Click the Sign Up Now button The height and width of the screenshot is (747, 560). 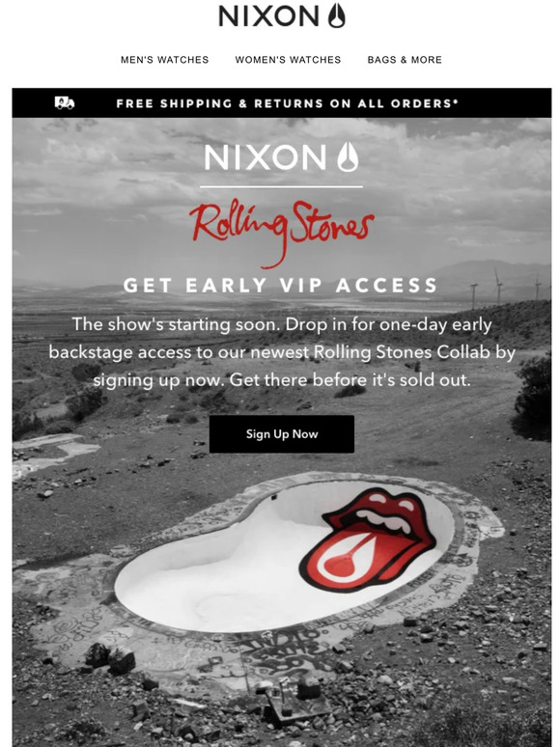pos(282,434)
